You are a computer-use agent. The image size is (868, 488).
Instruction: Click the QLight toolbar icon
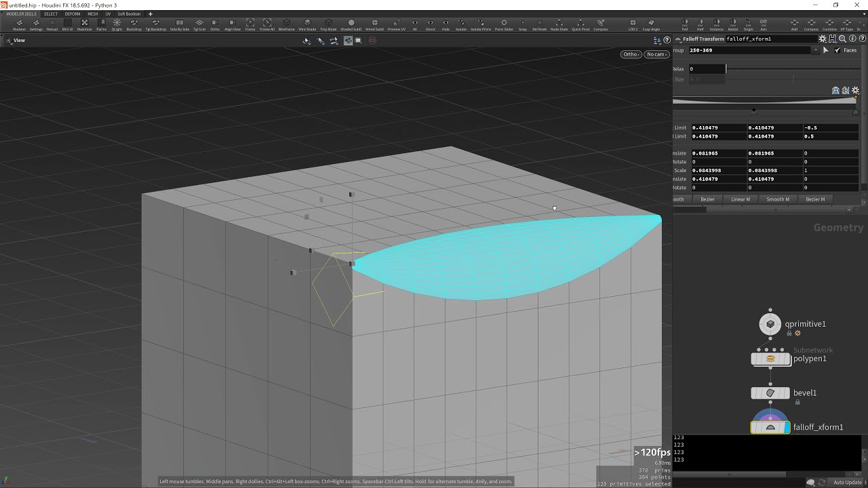click(117, 24)
